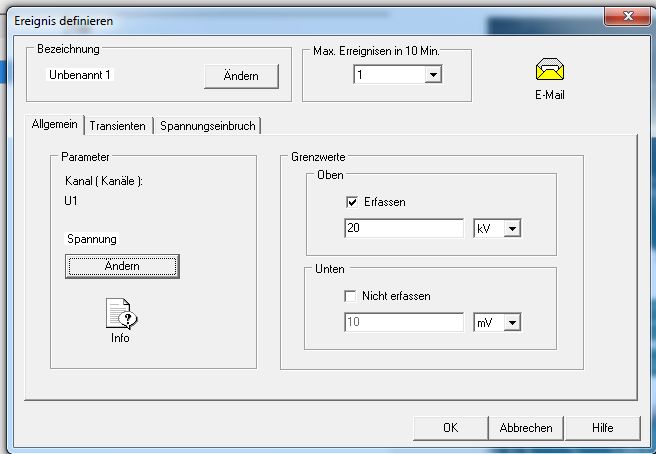Confirm the dialog with OK
This screenshot has height=454, width=656.
(450, 427)
